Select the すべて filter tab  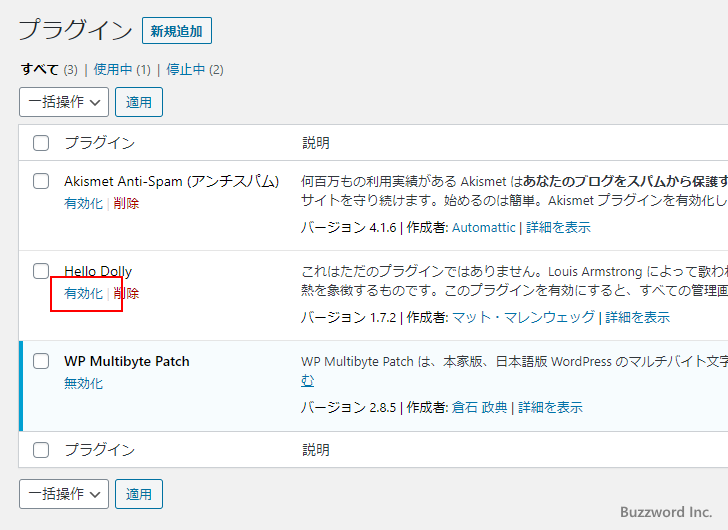coord(40,70)
